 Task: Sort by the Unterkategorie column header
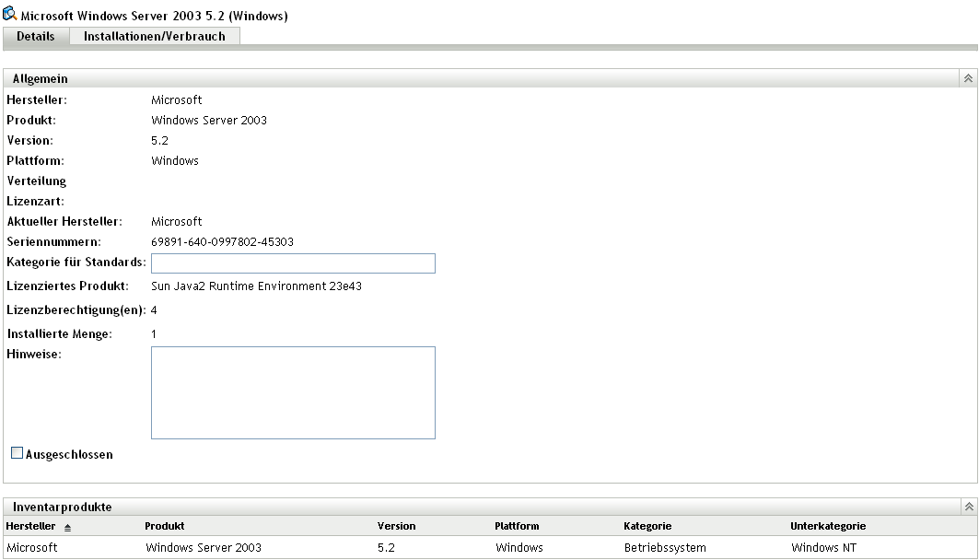pyautogui.click(x=828, y=526)
